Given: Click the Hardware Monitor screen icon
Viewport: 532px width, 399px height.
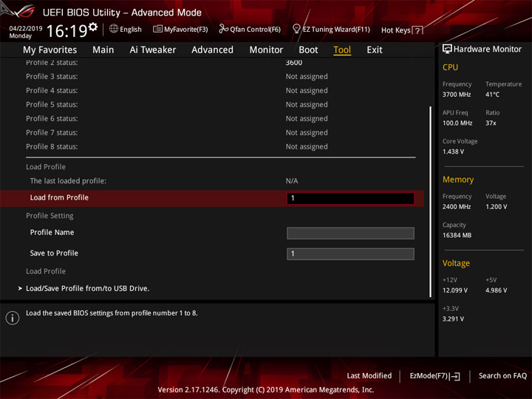Looking at the screenshot, I should [447, 50].
